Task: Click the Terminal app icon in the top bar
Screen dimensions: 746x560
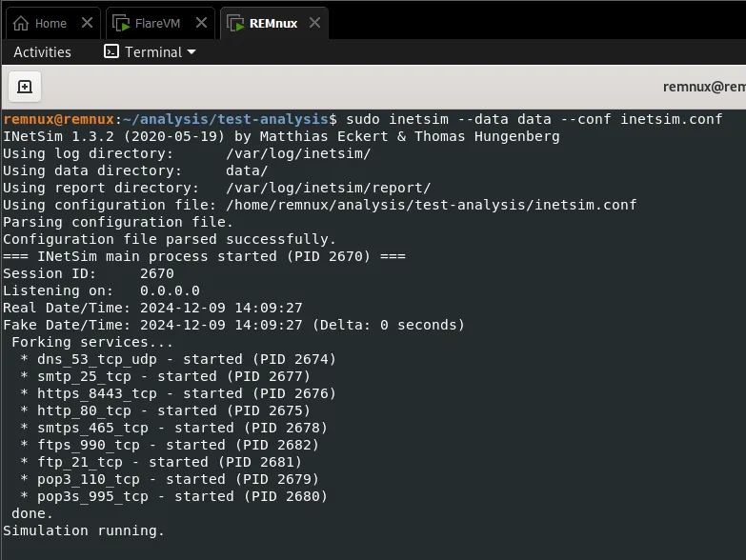Action: [x=111, y=52]
